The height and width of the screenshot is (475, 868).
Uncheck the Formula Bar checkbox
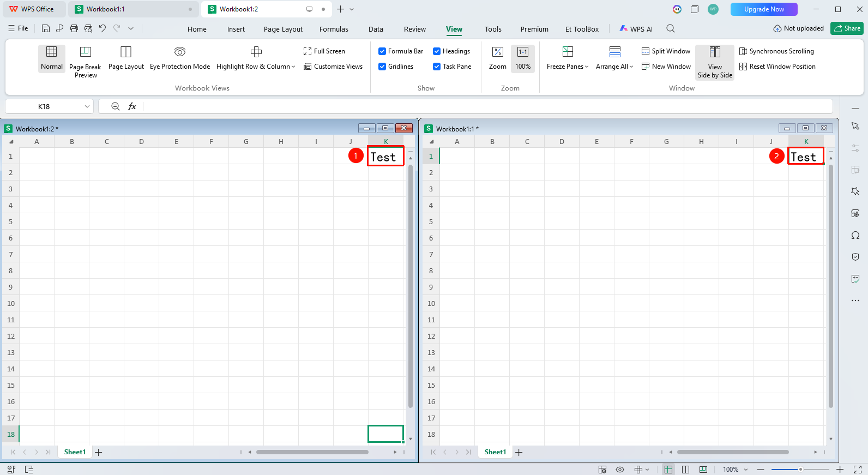[382, 51]
